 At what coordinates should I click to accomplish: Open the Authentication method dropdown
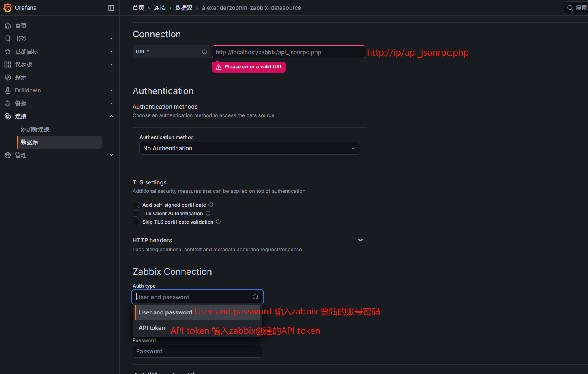(249, 148)
